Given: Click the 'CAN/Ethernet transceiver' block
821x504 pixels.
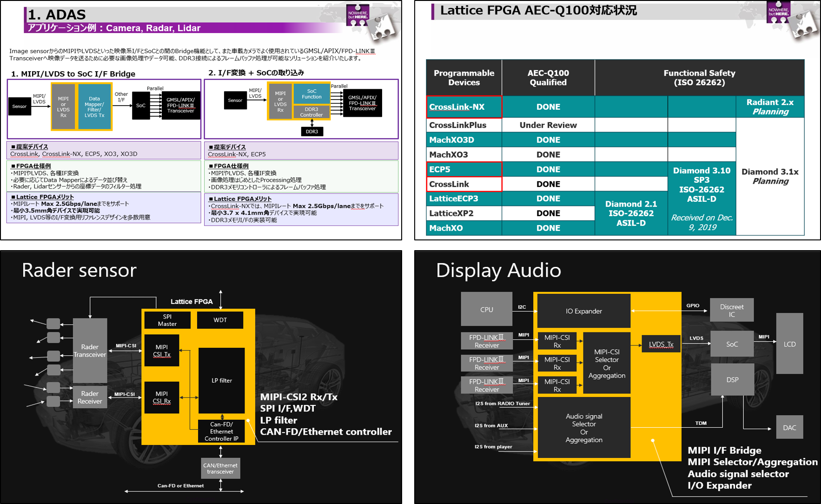Looking at the screenshot, I should 220,468.
